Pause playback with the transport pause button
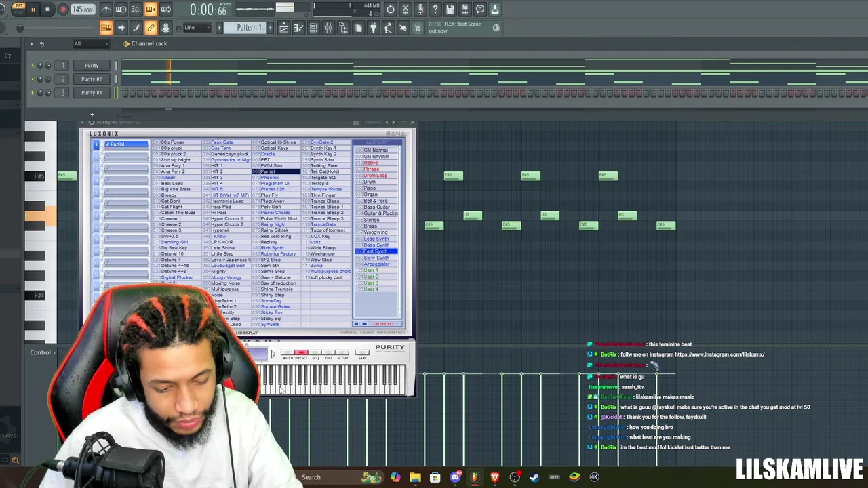This screenshot has height=488, width=868. coord(33,9)
